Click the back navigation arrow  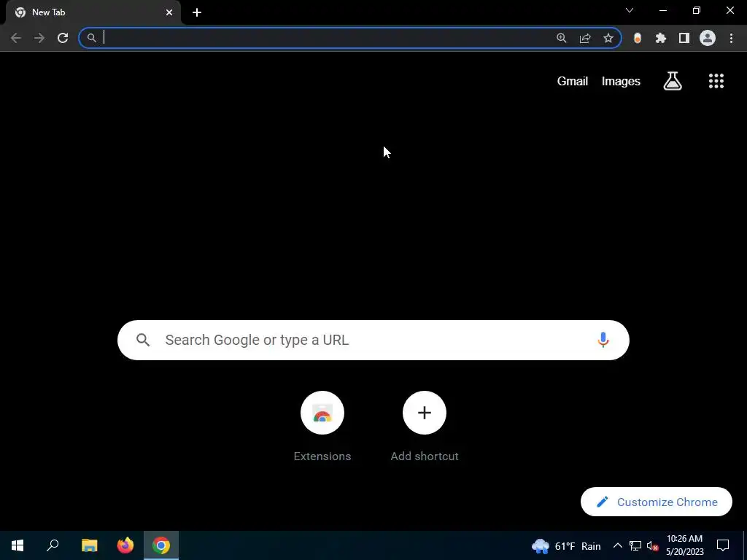pyautogui.click(x=16, y=38)
